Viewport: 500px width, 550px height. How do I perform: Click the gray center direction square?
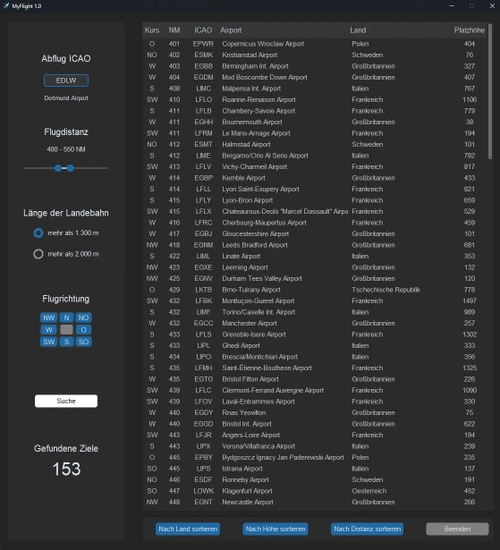point(66,330)
